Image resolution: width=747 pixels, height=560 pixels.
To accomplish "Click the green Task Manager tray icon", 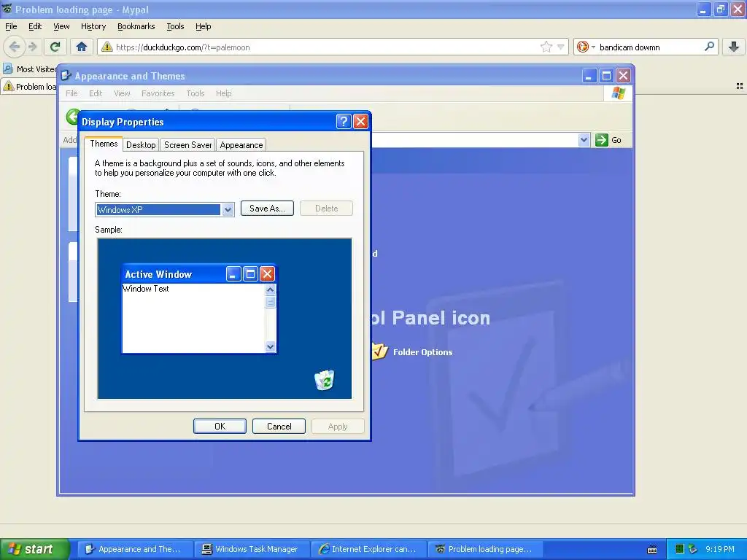I will coord(680,549).
